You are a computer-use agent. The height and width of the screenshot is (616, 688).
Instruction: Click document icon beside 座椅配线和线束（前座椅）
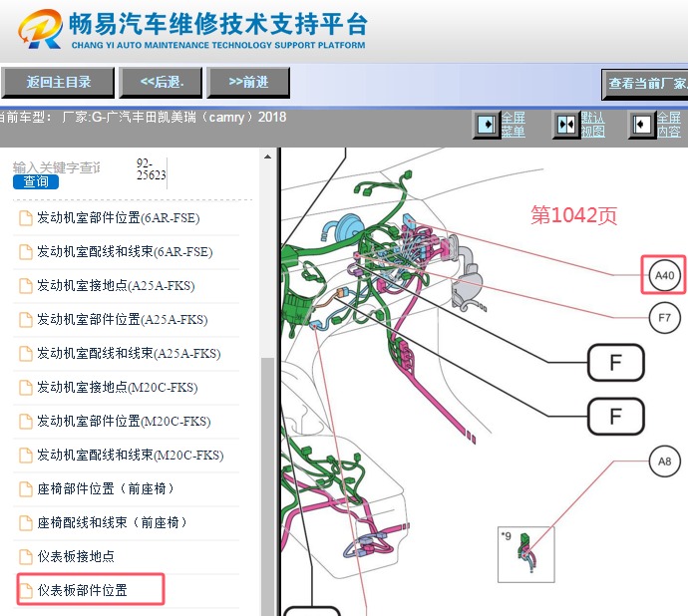[26, 523]
